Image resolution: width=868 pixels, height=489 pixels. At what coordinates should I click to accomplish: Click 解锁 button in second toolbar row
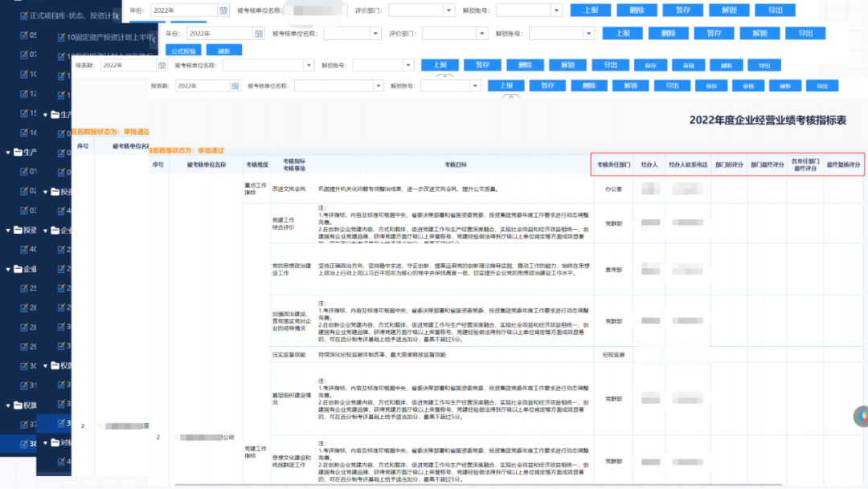click(x=759, y=34)
